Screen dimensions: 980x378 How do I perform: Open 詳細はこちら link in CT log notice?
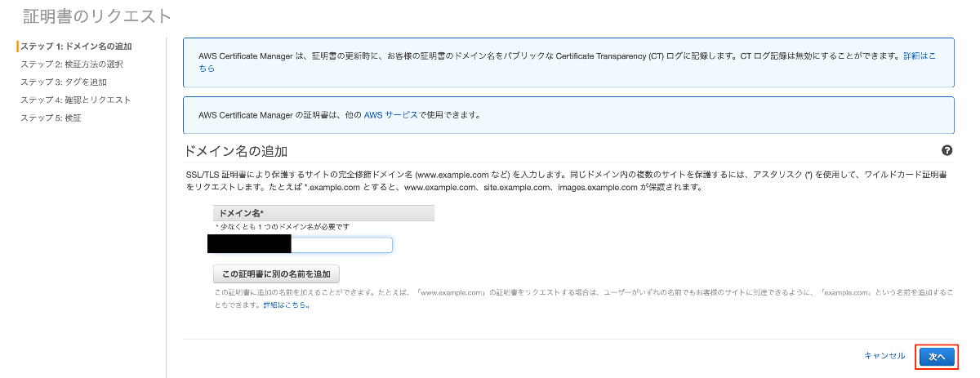click(x=920, y=56)
